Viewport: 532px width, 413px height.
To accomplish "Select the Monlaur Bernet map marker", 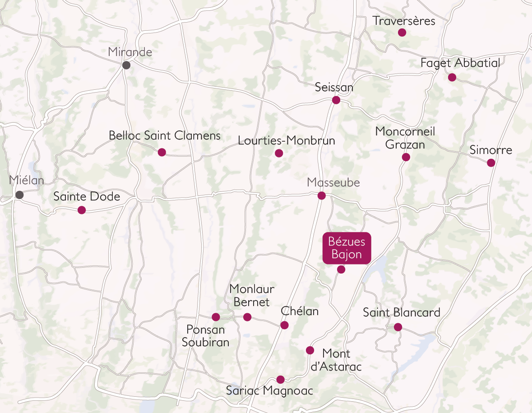I will pyautogui.click(x=247, y=317).
